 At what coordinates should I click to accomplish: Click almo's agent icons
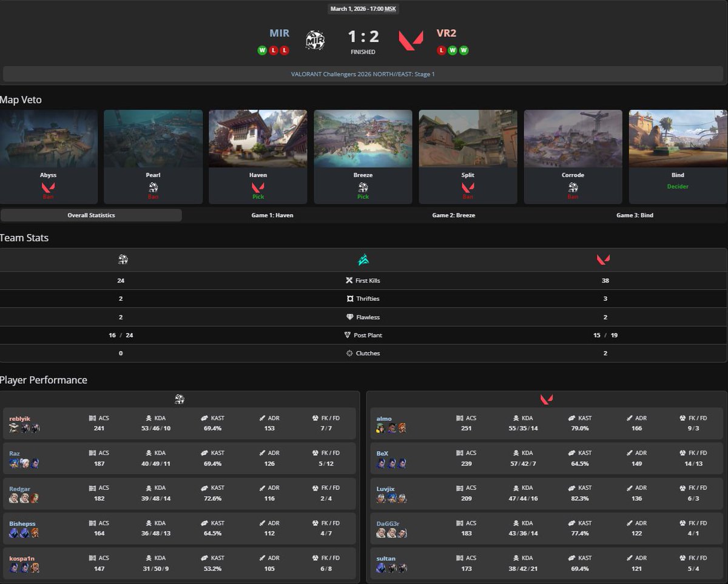coord(391,428)
